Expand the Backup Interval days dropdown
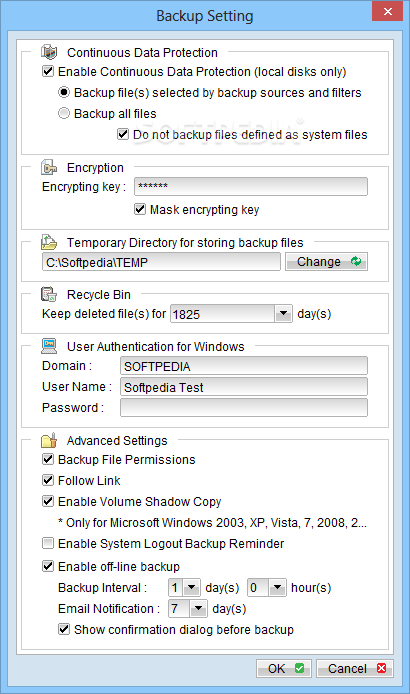This screenshot has height=694, width=410. click(x=191, y=588)
